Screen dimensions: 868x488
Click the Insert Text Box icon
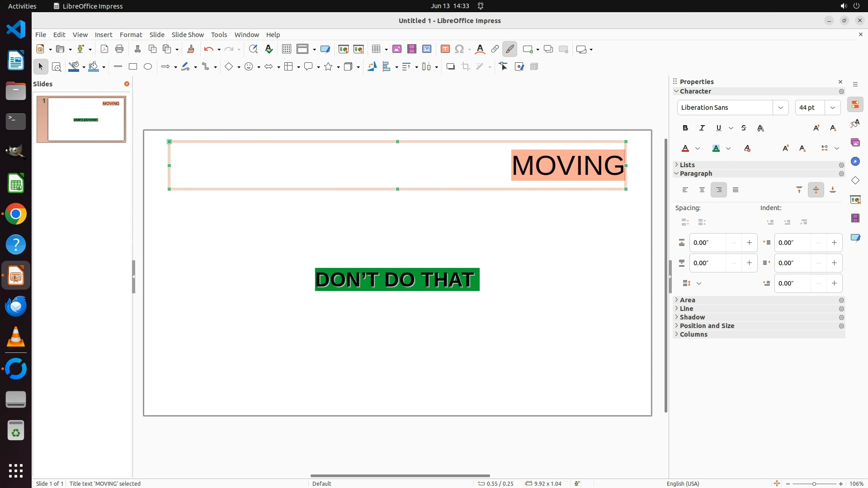point(445,49)
